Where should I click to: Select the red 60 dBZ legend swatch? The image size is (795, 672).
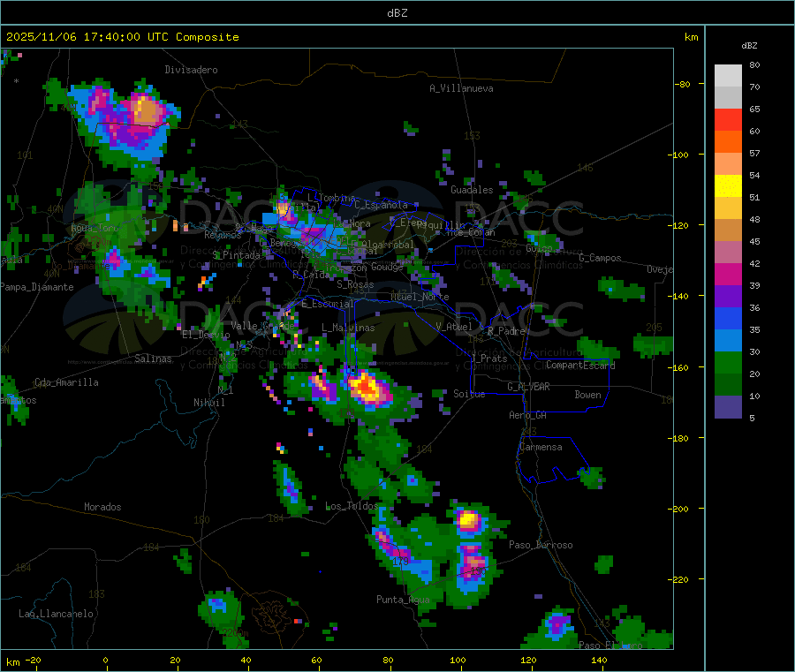click(728, 120)
